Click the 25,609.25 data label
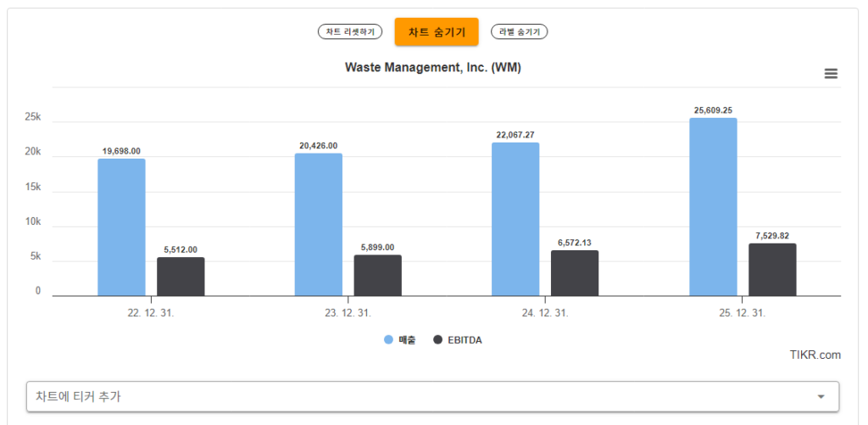Image resolution: width=868 pixels, height=425 pixels. tap(713, 110)
